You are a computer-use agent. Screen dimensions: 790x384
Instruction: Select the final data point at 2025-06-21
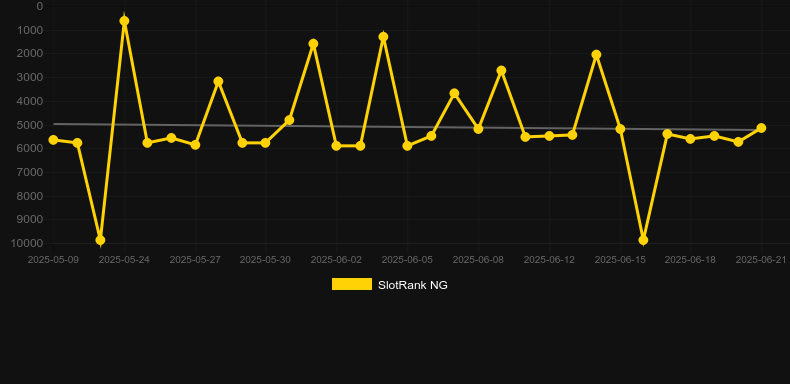[761, 129]
